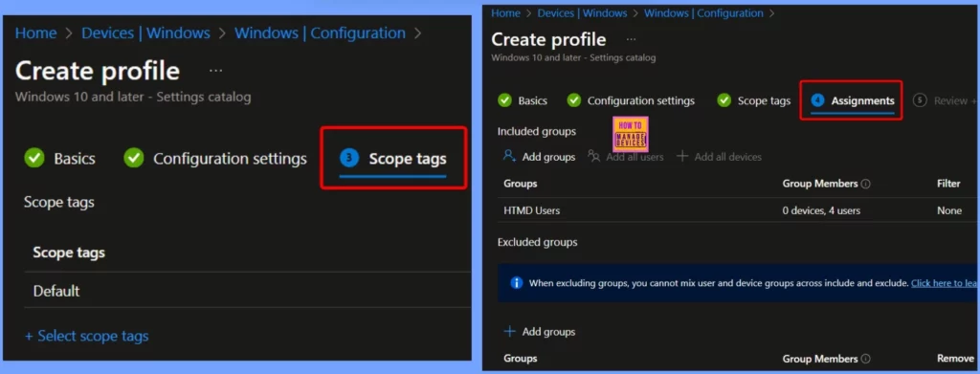Go to Configuration settings step in the left panel
The height and width of the screenshot is (374, 980).
pyautogui.click(x=215, y=159)
